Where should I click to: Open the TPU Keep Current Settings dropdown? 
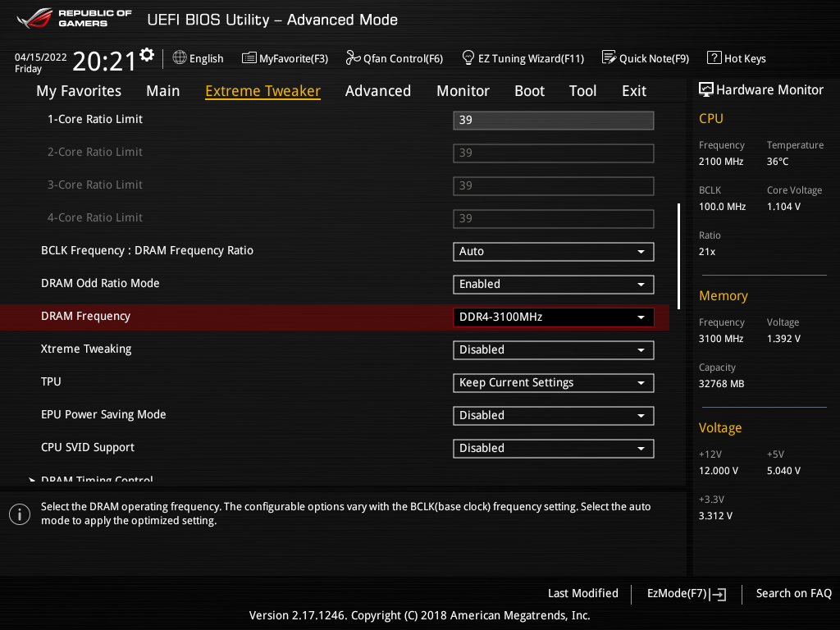pyautogui.click(x=553, y=382)
